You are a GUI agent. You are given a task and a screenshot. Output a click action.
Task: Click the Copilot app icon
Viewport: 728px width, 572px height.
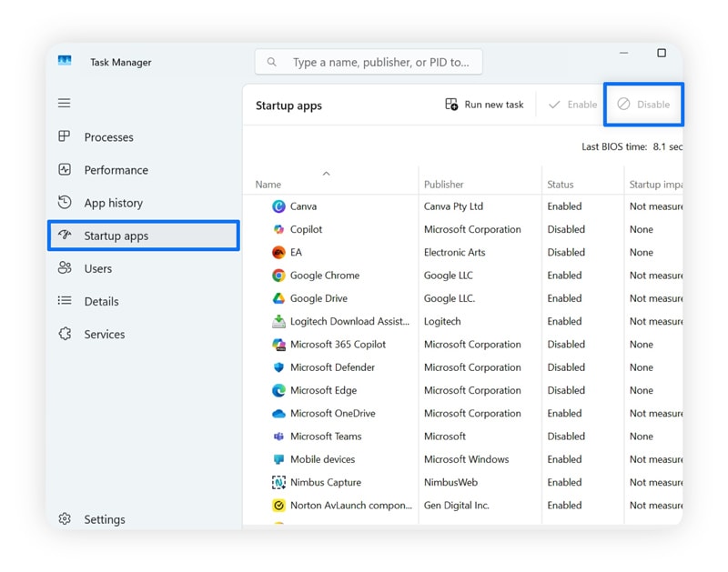coord(280,229)
